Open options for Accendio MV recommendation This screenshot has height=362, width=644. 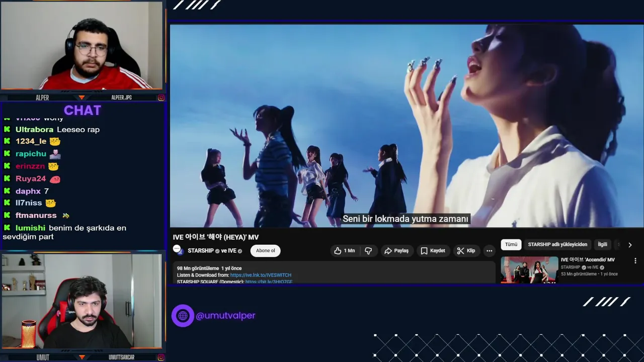click(x=635, y=261)
